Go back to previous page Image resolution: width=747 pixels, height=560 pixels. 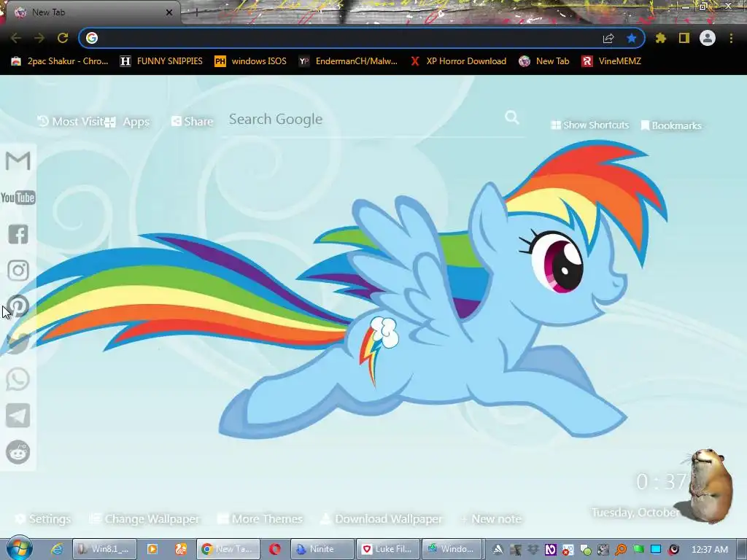pyautogui.click(x=16, y=38)
